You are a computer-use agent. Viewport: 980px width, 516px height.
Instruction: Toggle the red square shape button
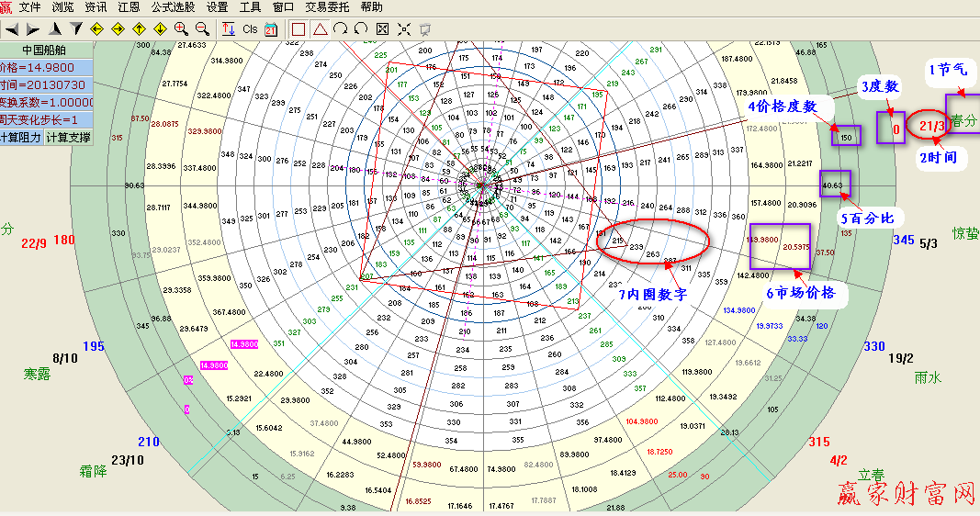point(299,29)
